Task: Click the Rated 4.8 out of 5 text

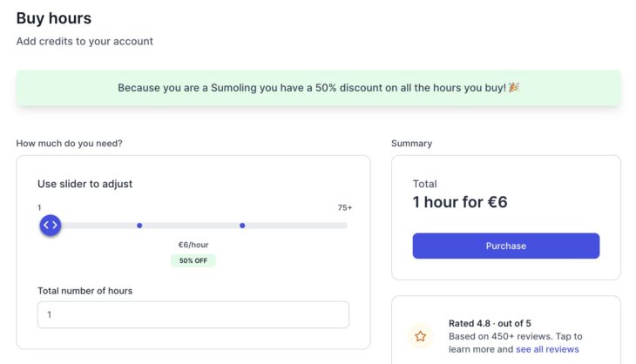Action: (490, 323)
